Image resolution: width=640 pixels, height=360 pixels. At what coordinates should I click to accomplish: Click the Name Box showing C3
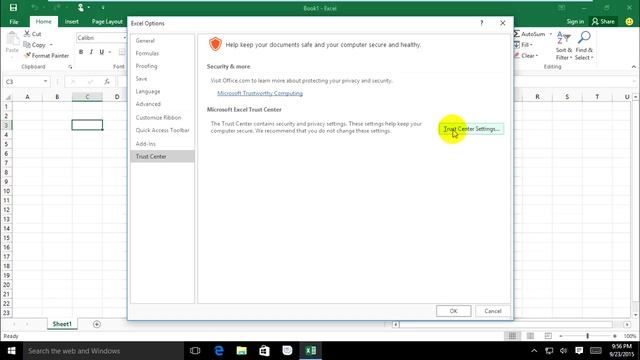[x=22, y=82]
